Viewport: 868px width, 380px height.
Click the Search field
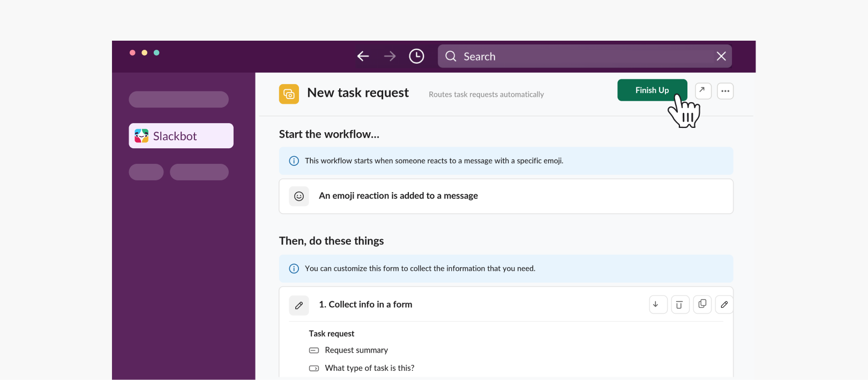coord(585,56)
